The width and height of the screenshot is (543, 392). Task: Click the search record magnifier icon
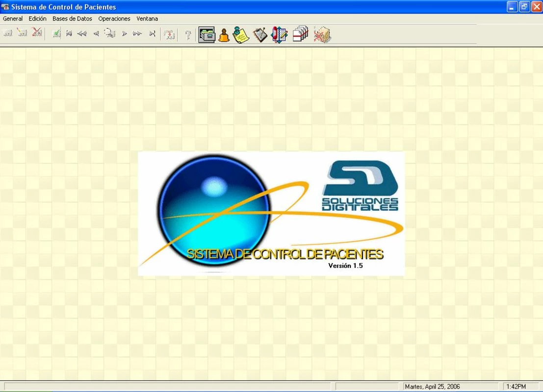pyautogui.click(x=110, y=33)
